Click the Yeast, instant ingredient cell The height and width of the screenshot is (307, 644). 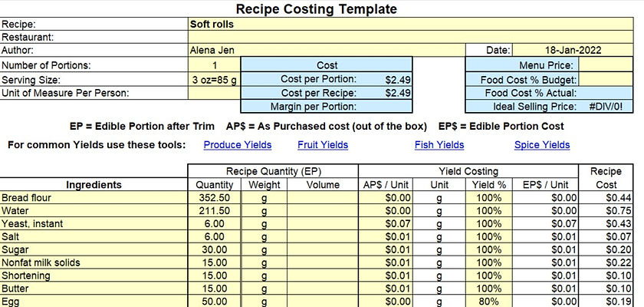94,223
